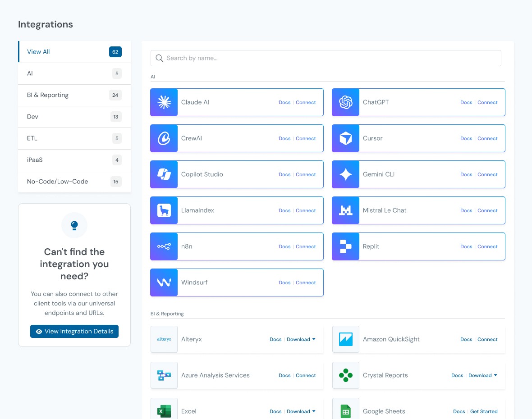Click the ChatGPT logo icon
This screenshot has width=532, height=419.
(x=346, y=102)
